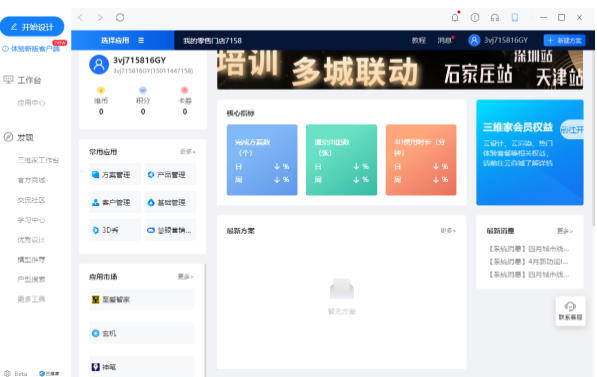Open notifications via the bell icon
The width and height of the screenshot is (597, 377).
click(x=455, y=18)
